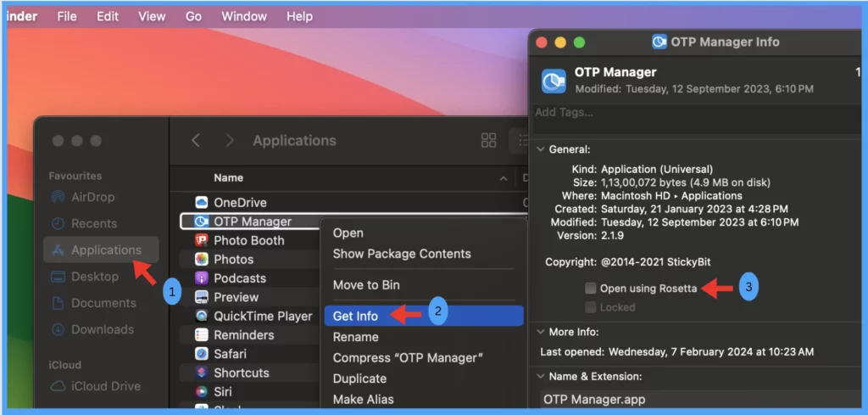Collapse the More Info section
This screenshot has width=868, height=415.
[540, 332]
